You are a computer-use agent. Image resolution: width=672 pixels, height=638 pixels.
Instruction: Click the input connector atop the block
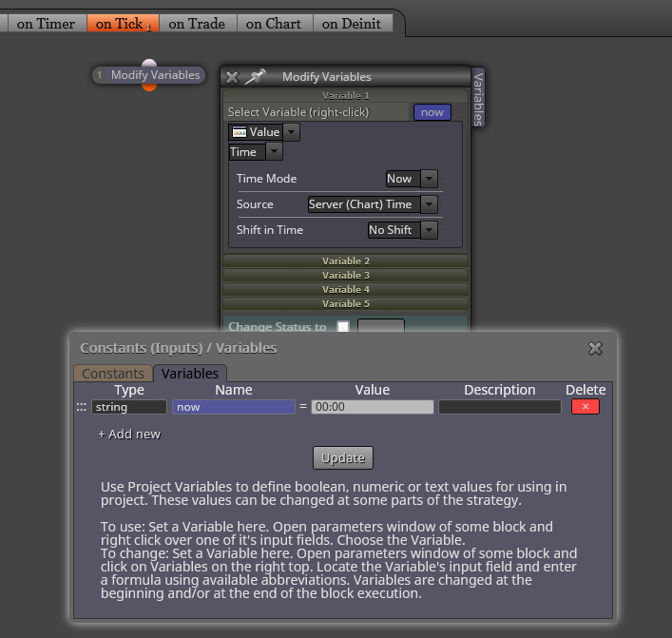(x=148, y=63)
